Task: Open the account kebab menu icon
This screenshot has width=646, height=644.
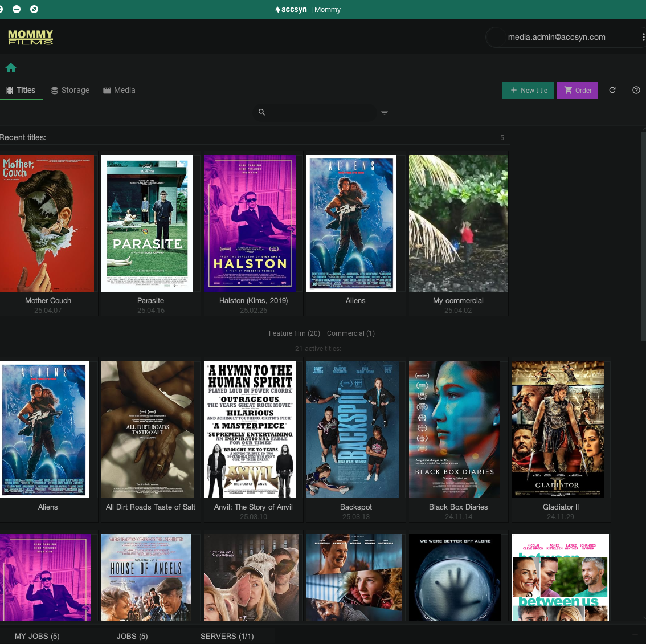Action: [643, 37]
